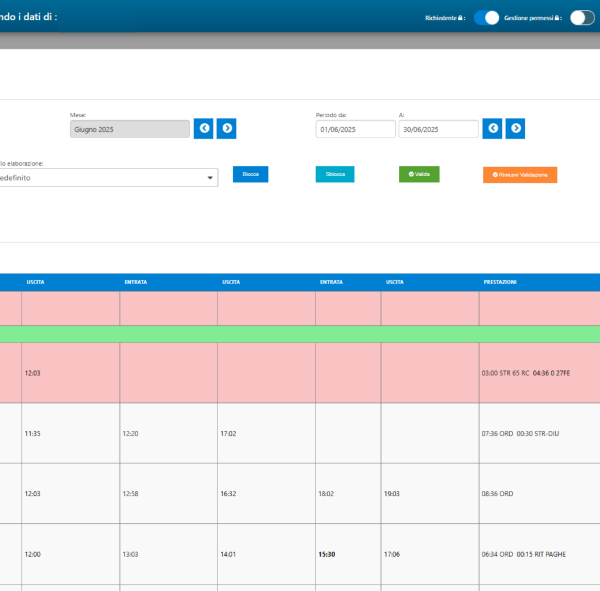
Task: Click the PRESTAZIONI column header
Action: tap(500, 282)
